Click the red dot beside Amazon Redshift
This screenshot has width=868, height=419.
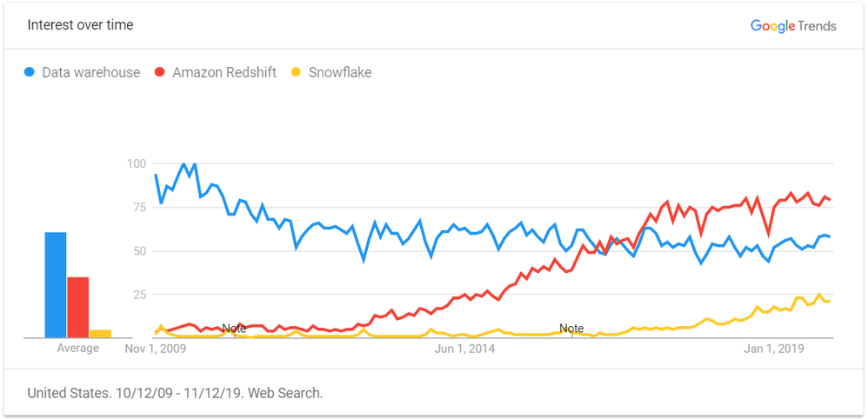click(x=160, y=73)
